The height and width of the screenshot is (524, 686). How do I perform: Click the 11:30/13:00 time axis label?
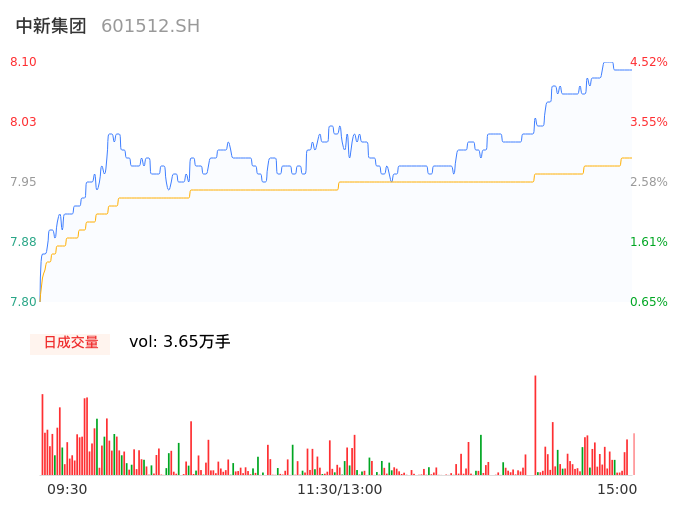[x=339, y=489]
